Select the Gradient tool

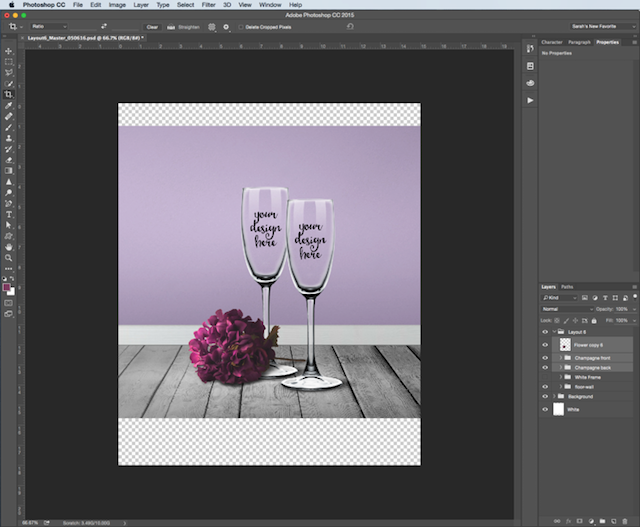[8, 171]
